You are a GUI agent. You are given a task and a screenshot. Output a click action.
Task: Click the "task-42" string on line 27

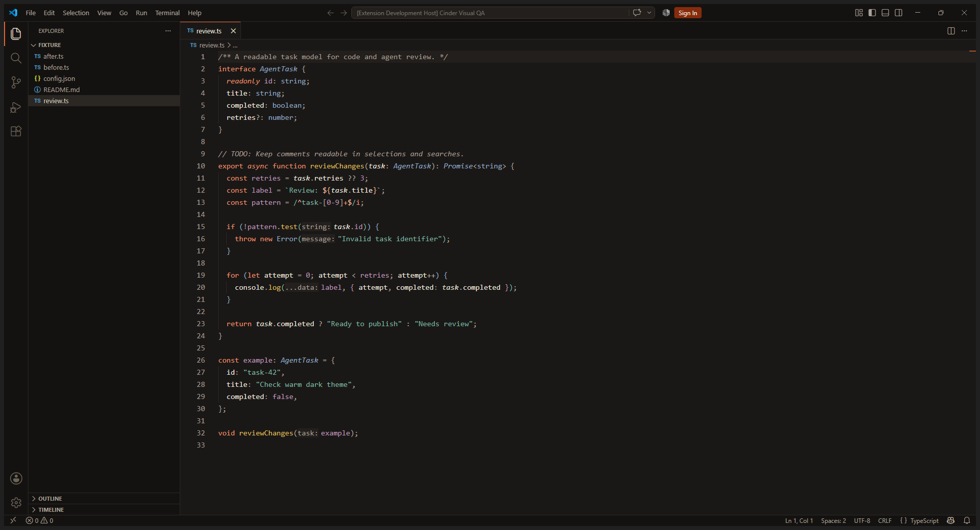pyautogui.click(x=262, y=372)
